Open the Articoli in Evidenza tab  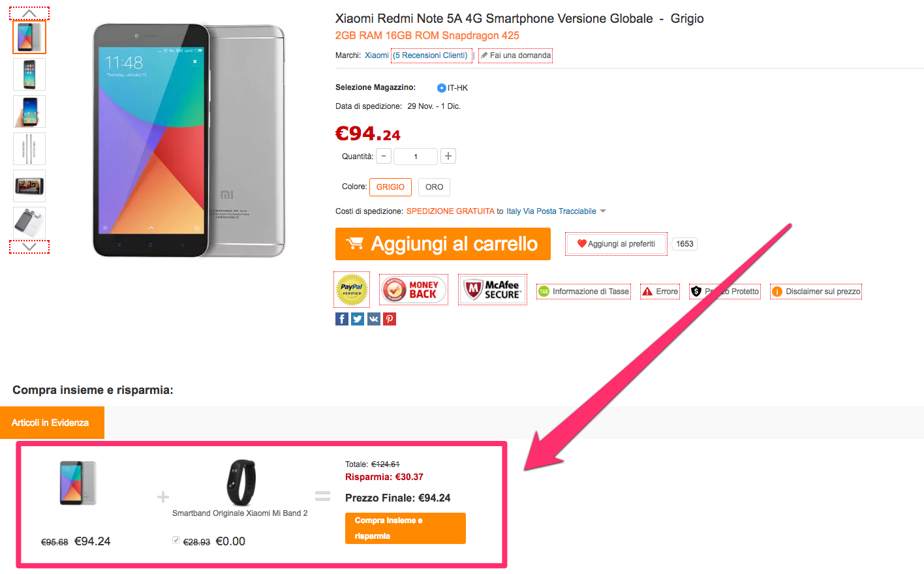coord(51,423)
